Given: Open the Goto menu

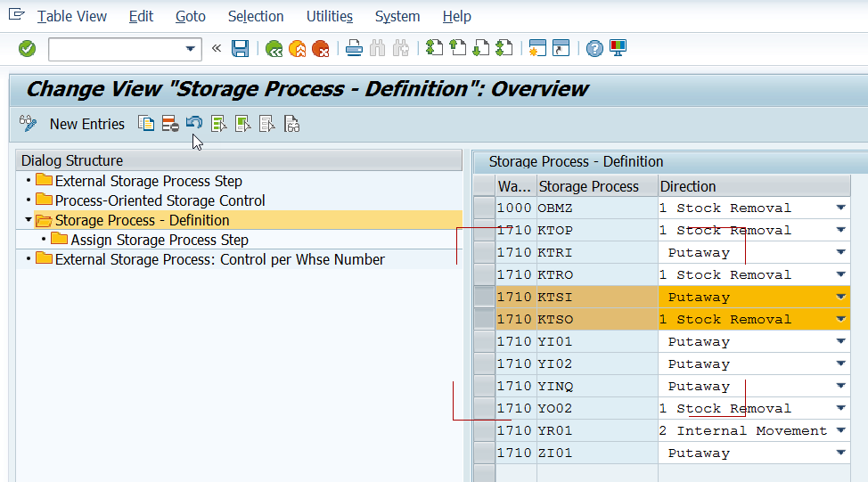Looking at the screenshot, I should [191, 17].
